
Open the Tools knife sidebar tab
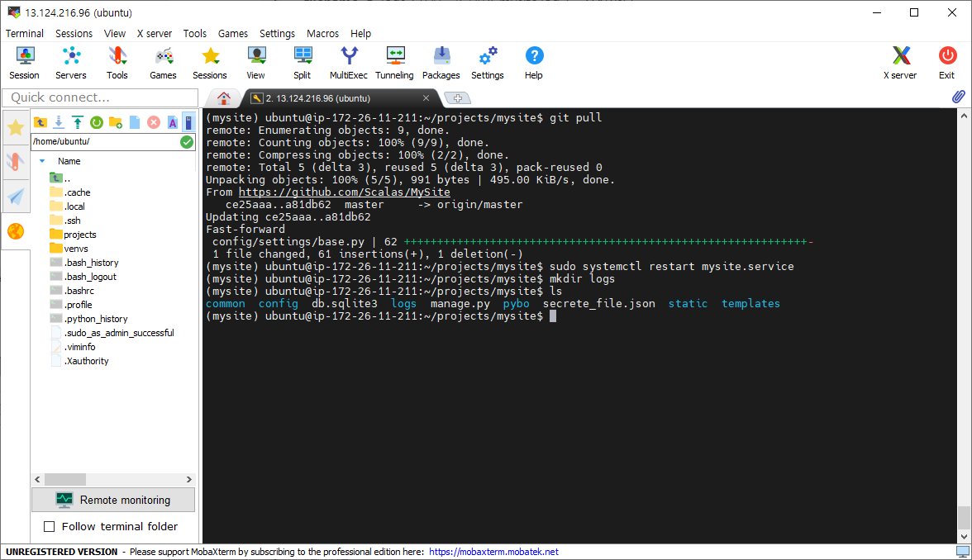pyautogui.click(x=16, y=162)
